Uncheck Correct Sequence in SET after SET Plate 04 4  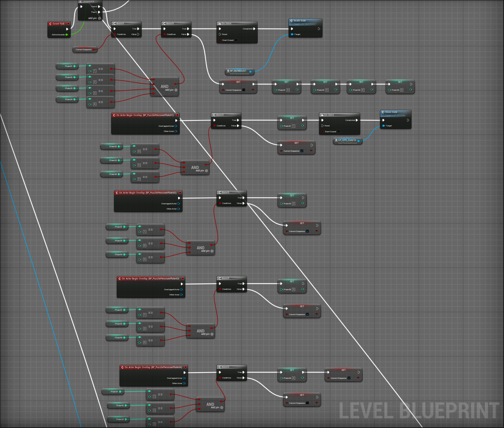(349, 378)
